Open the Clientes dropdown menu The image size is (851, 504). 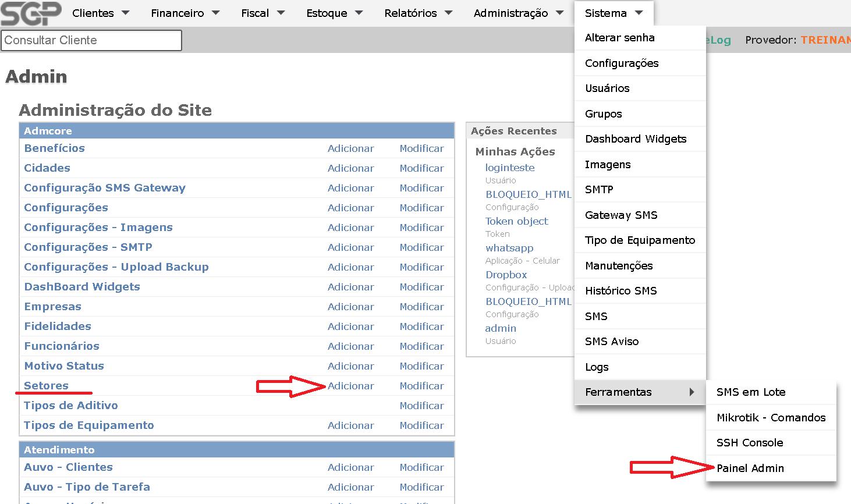click(x=100, y=13)
